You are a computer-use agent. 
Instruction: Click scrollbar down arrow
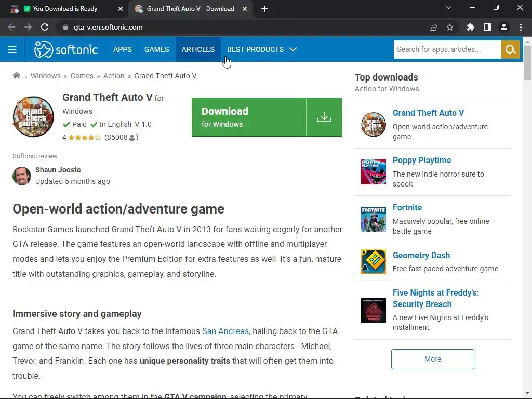click(527, 393)
